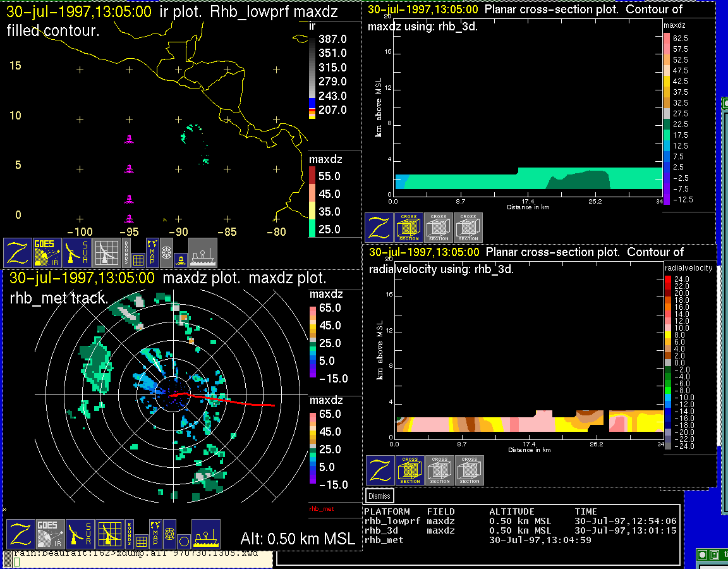Image resolution: width=728 pixels, height=569 pixels.
Task: Click the red rhb_met ship track line
Action: (x=240, y=401)
